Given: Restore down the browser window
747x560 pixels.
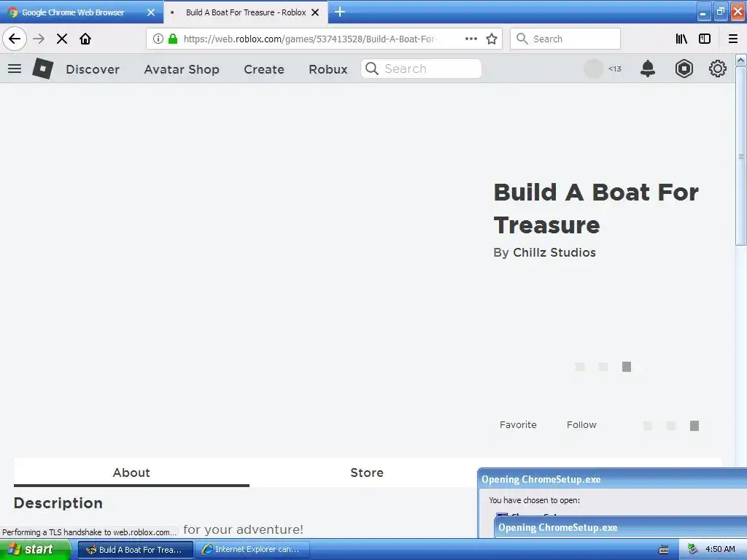Looking at the screenshot, I should coord(721,12).
